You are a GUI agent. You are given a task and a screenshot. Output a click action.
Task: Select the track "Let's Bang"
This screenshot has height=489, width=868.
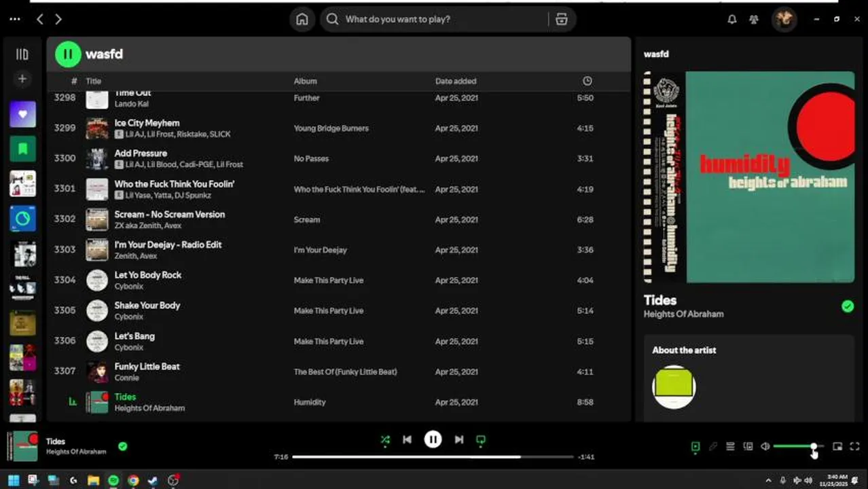[134, 336]
